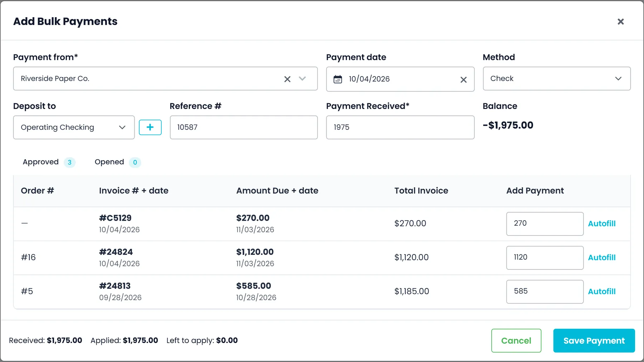644x362 pixels.
Task: Open the Deposit to Operating Checking dropdown
Action: [74, 127]
